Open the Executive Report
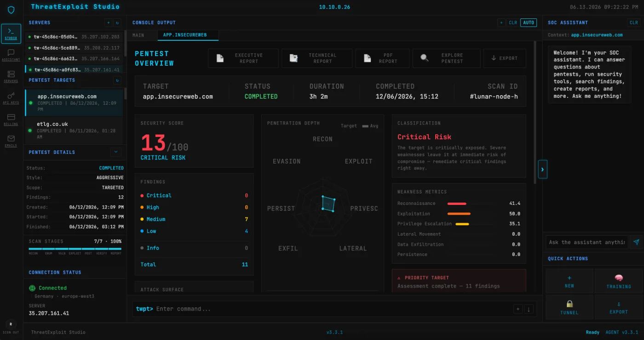644x340 pixels. click(243, 58)
